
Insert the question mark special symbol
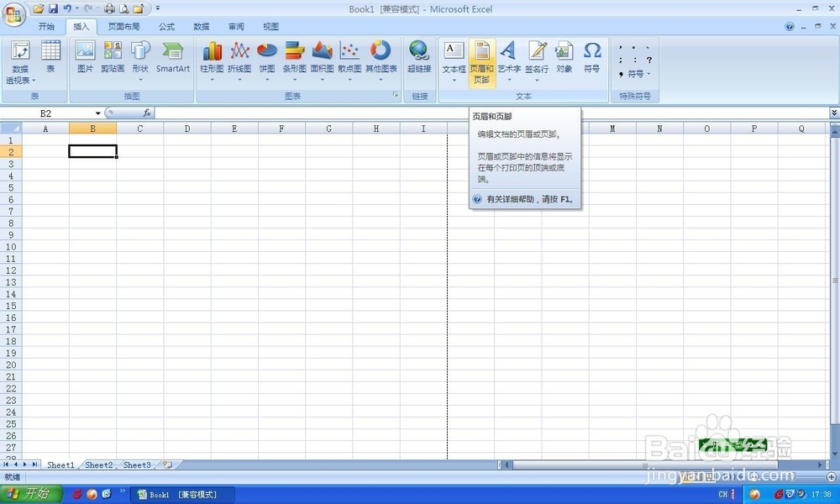click(x=649, y=60)
